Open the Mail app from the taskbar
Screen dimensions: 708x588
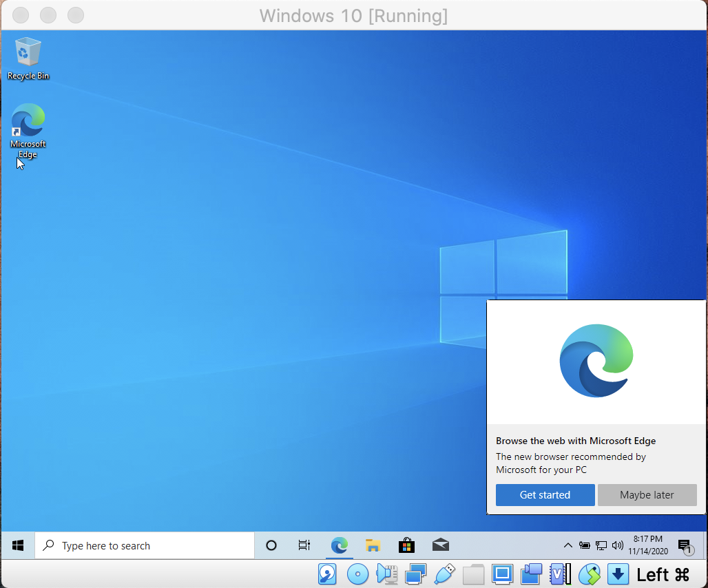tap(440, 545)
